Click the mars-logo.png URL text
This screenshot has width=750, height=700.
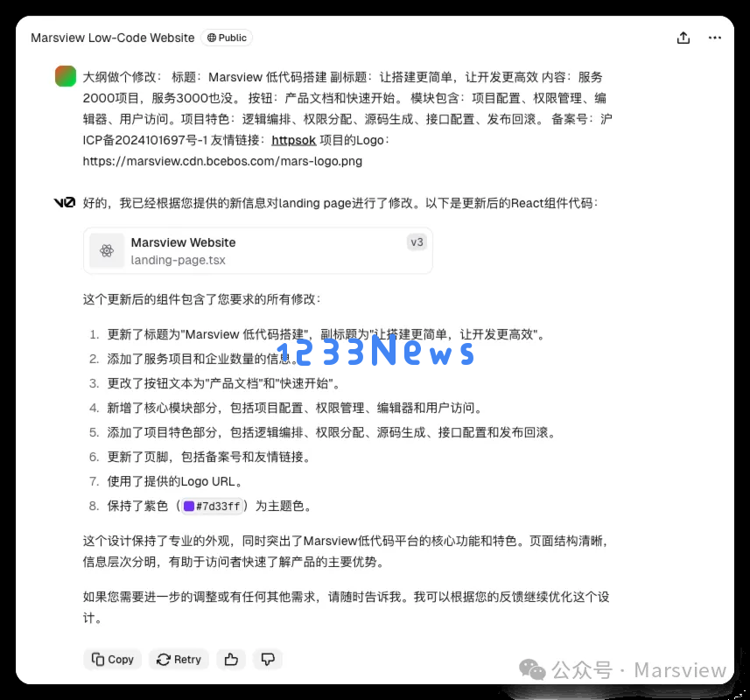pos(222,161)
